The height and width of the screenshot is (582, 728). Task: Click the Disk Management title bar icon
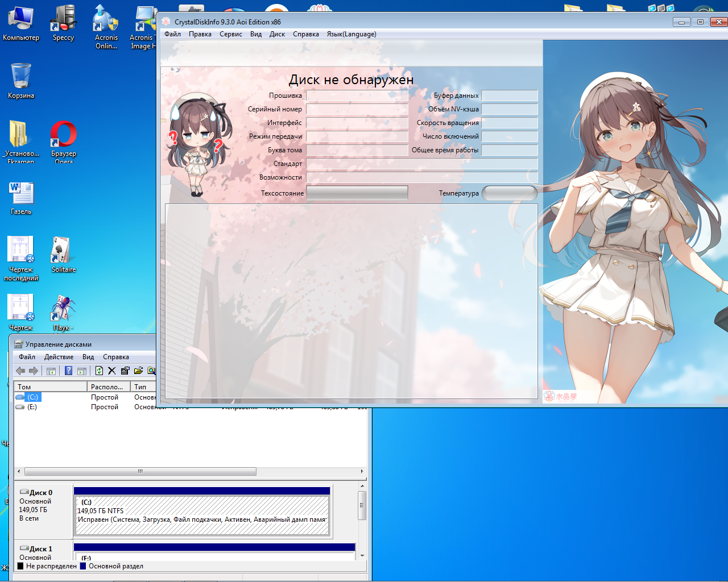pos(19,344)
